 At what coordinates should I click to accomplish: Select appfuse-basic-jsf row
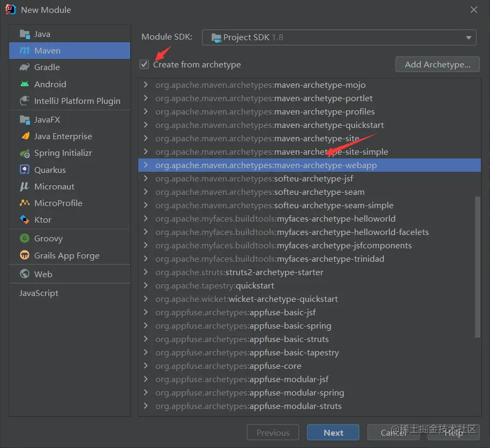coord(310,313)
